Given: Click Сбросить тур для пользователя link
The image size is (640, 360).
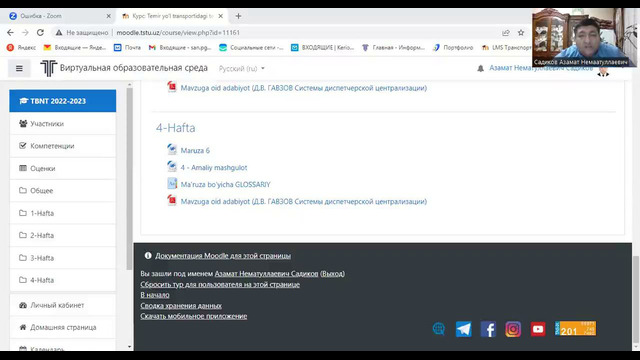Looking at the screenshot, I should pyautogui.click(x=220, y=284).
